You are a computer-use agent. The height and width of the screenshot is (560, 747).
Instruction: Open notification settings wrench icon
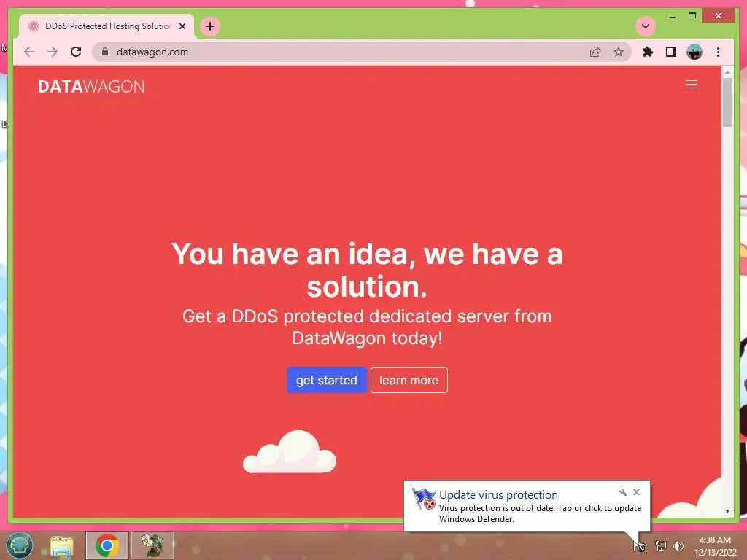(x=623, y=492)
